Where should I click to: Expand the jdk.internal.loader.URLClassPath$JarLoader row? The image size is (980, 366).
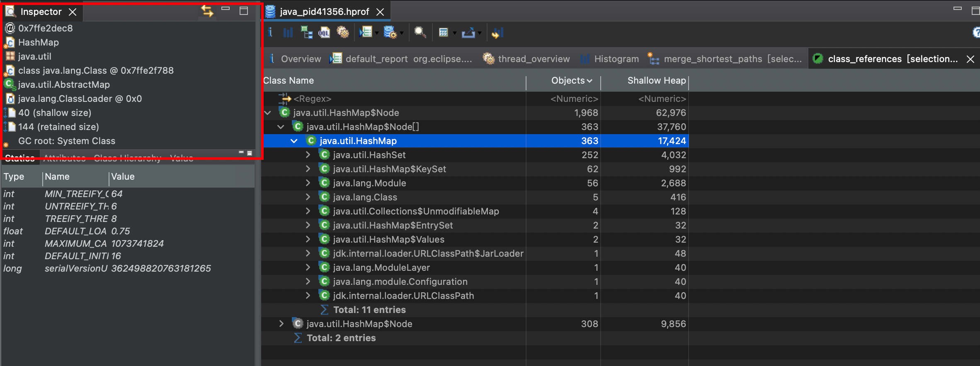click(308, 253)
